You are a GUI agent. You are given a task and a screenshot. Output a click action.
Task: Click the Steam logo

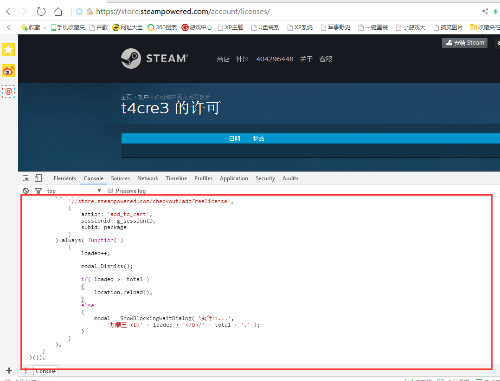154,59
